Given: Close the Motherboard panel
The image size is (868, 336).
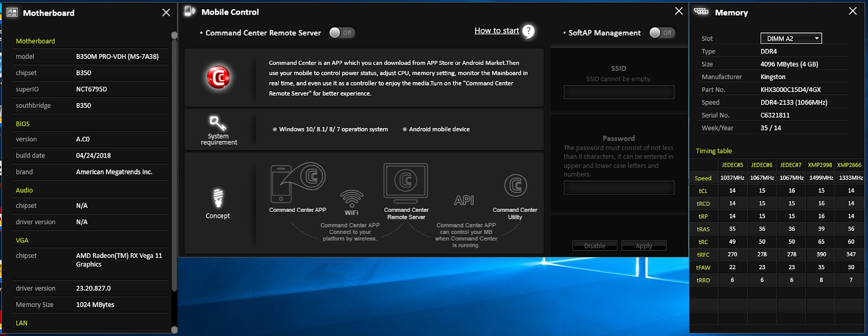Looking at the screenshot, I should point(166,12).
